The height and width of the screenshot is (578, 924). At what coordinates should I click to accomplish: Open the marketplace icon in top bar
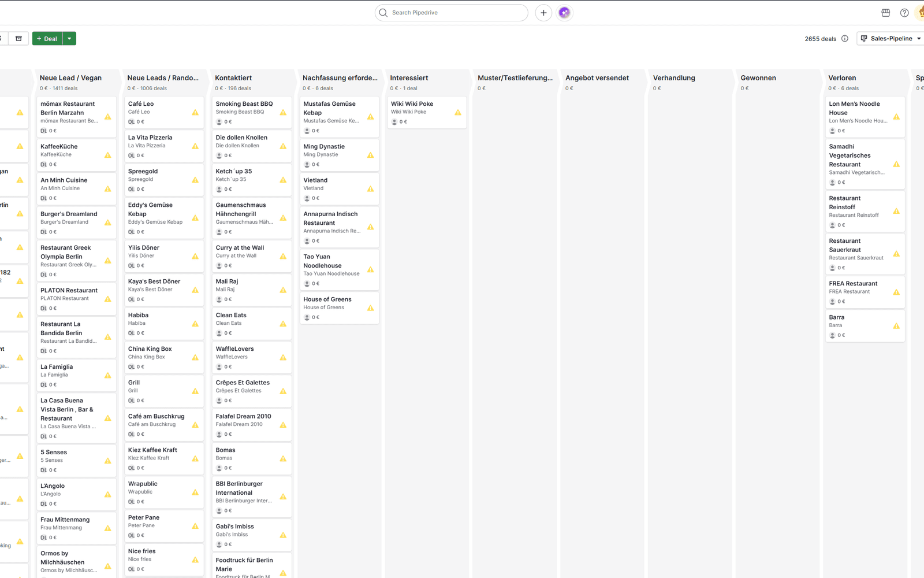click(x=886, y=13)
